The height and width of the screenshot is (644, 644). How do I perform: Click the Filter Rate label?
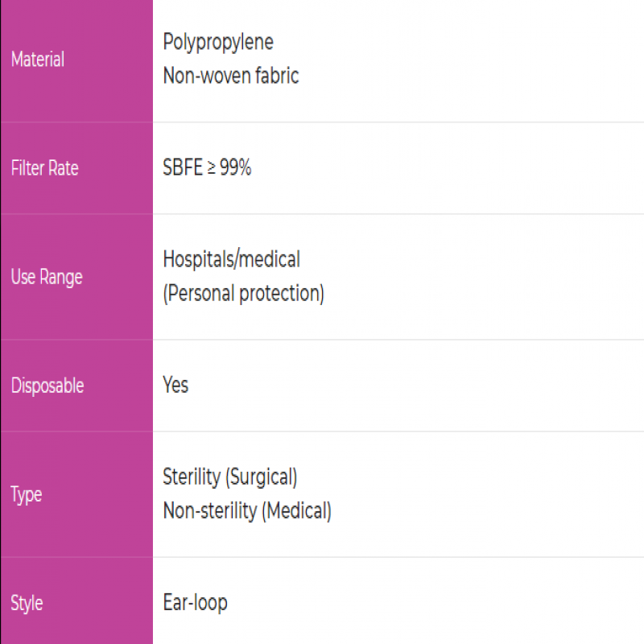point(44,168)
